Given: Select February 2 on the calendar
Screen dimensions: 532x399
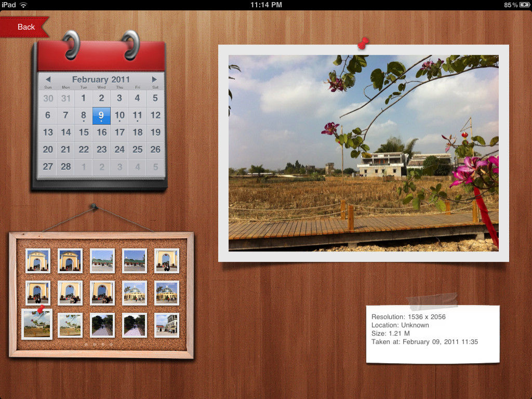Looking at the screenshot, I should (101, 98).
